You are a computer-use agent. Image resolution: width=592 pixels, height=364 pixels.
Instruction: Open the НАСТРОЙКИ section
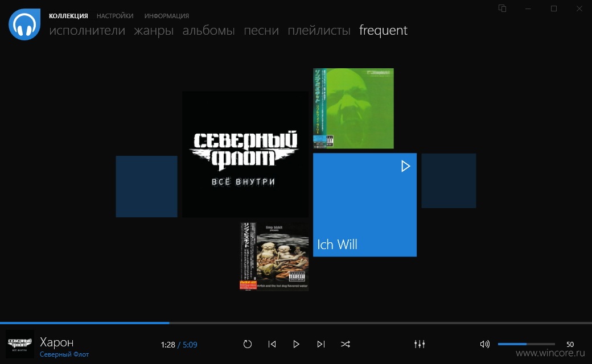(x=115, y=16)
